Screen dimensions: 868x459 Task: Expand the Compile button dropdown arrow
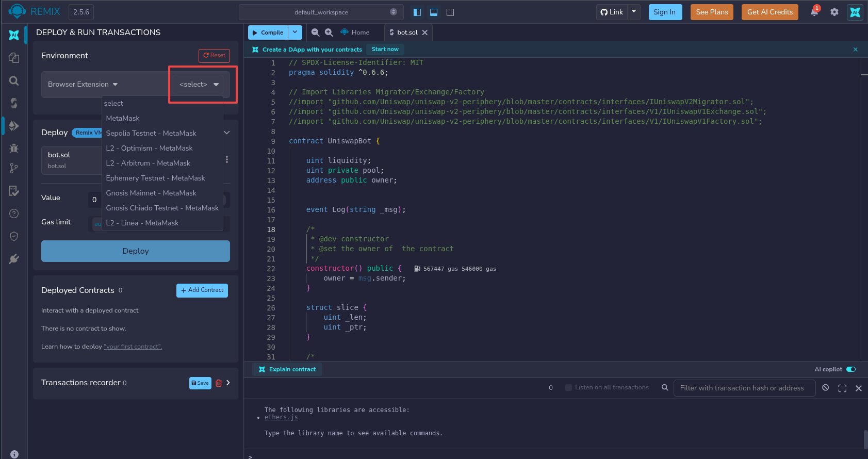295,32
